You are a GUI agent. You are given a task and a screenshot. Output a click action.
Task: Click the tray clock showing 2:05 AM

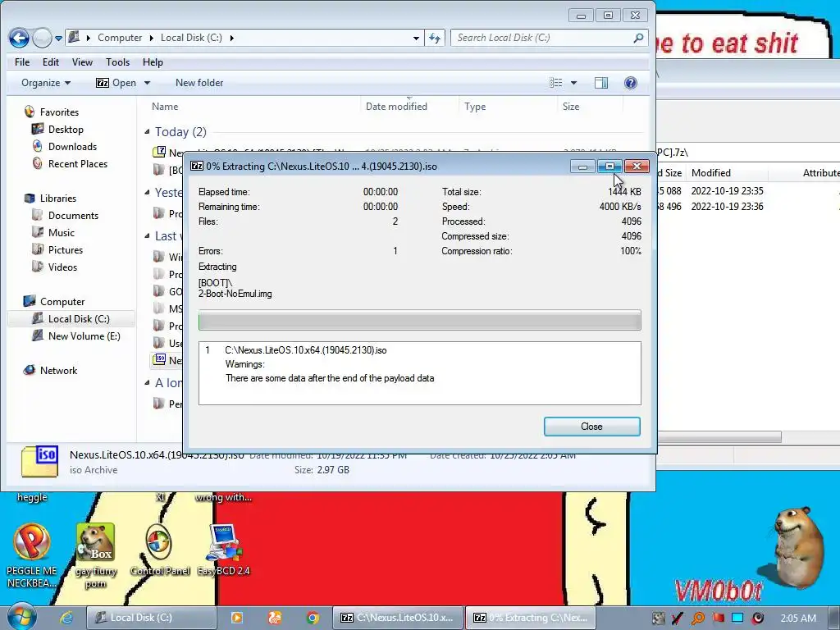[798, 619]
